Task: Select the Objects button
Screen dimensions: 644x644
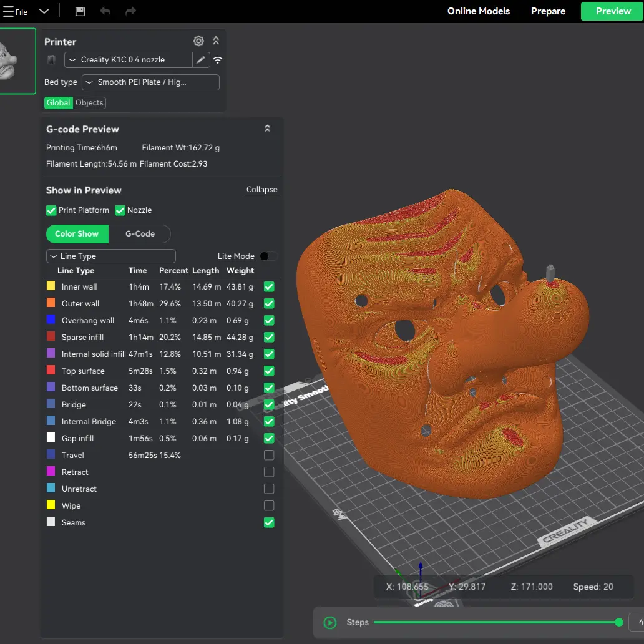Action: click(x=89, y=103)
